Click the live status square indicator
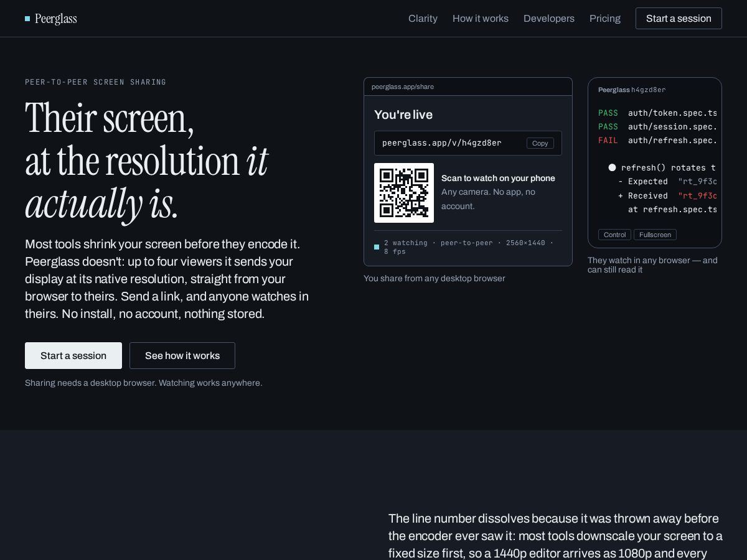 pos(377,247)
